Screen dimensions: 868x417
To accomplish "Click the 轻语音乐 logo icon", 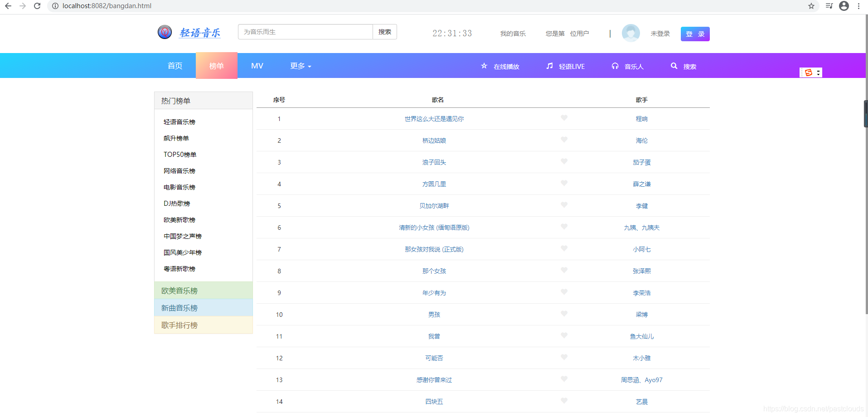I will click(165, 32).
